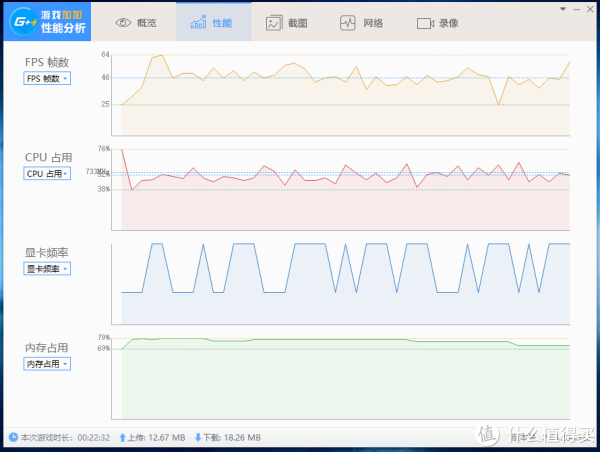
Task: Open the title bar triangle menu
Action: click(562, 9)
